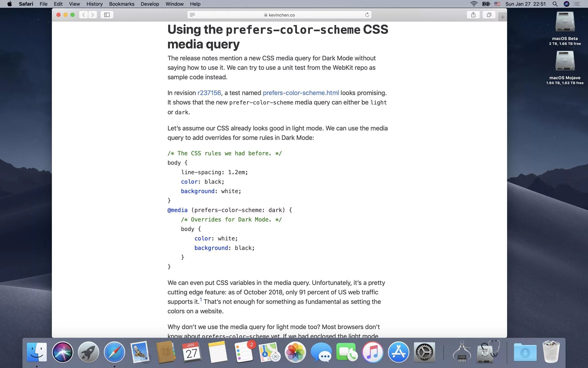This screenshot has width=588, height=368.
Task: Open the Develop menu
Action: pyautogui.click(x=150, y=4)
